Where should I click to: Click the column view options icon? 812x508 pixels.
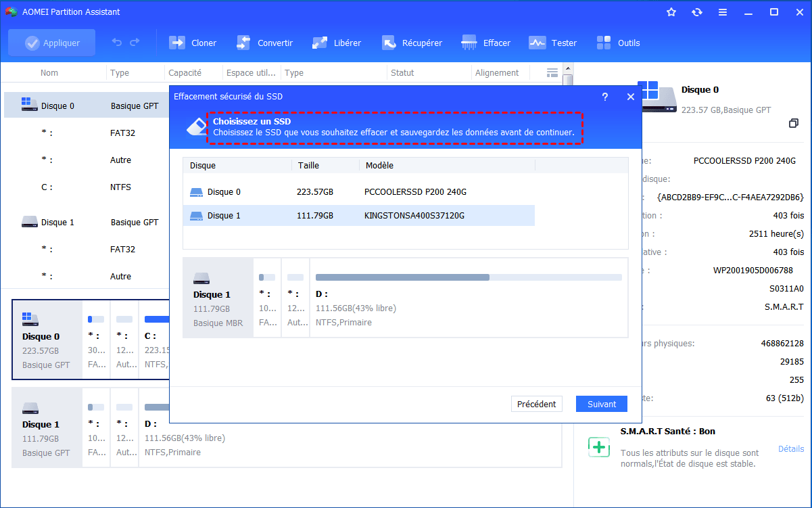pyautogui.click(x=552, y=73)
